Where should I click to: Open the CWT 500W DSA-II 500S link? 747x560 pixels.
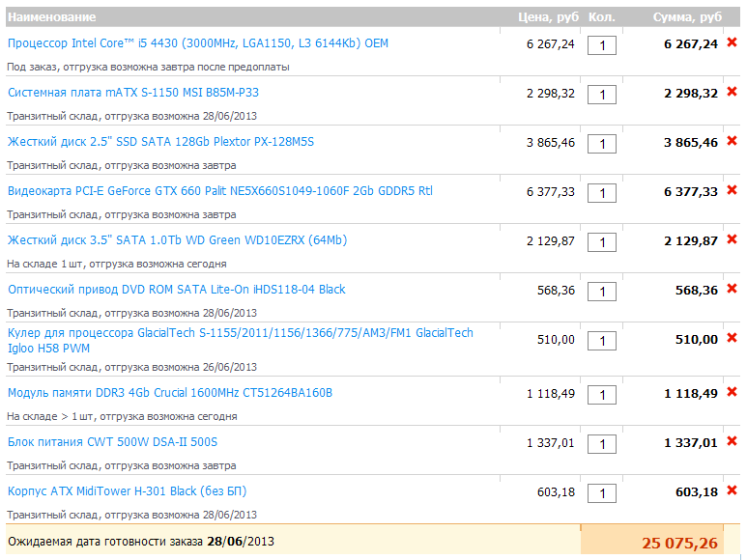click(x=112, y=442)
